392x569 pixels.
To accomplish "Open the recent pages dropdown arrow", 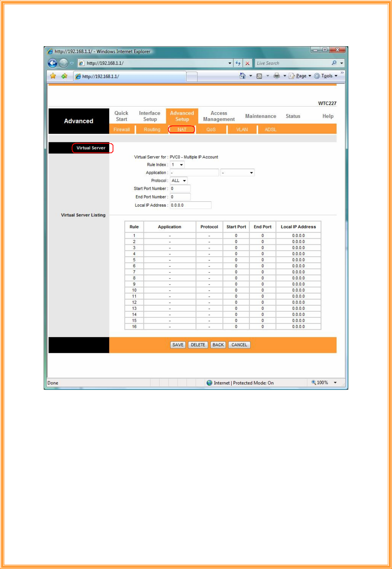I will click(72, 63).
